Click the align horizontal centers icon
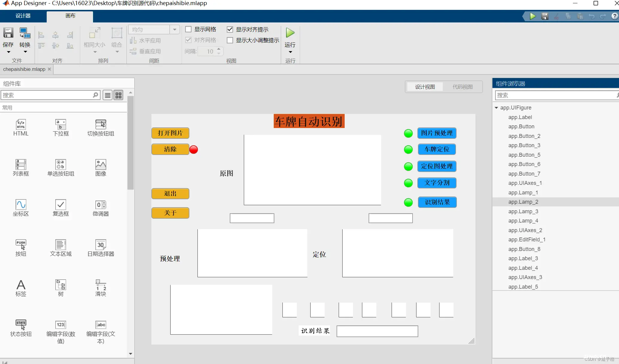The width and height of the screenshot is (619, 364). [55, 35]
